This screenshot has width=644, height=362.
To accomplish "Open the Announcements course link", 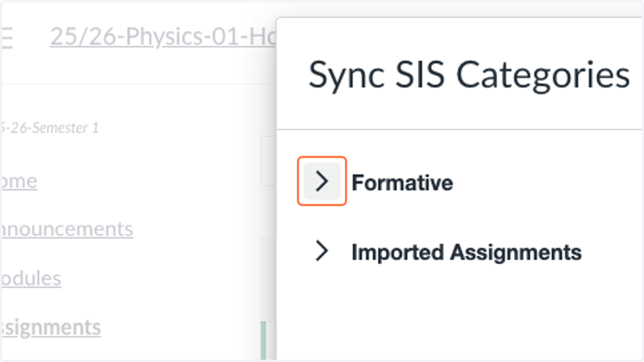I will 67,229.
